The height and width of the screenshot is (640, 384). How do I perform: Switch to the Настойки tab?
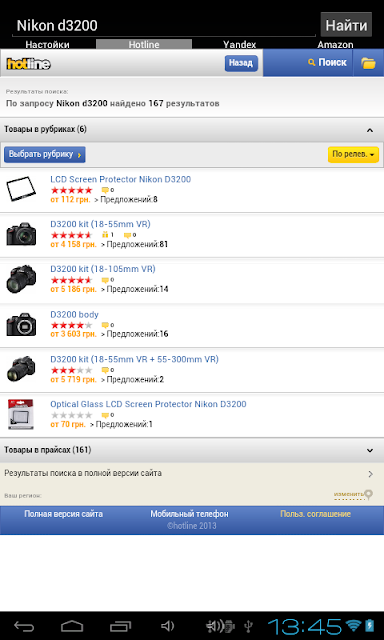pos(47,44)
